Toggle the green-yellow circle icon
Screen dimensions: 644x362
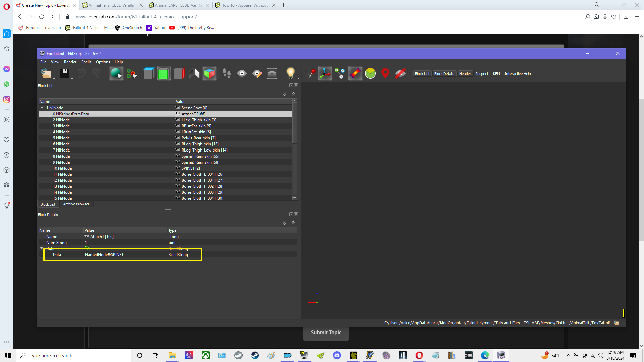pyautogui.click(x=370, y=73)
